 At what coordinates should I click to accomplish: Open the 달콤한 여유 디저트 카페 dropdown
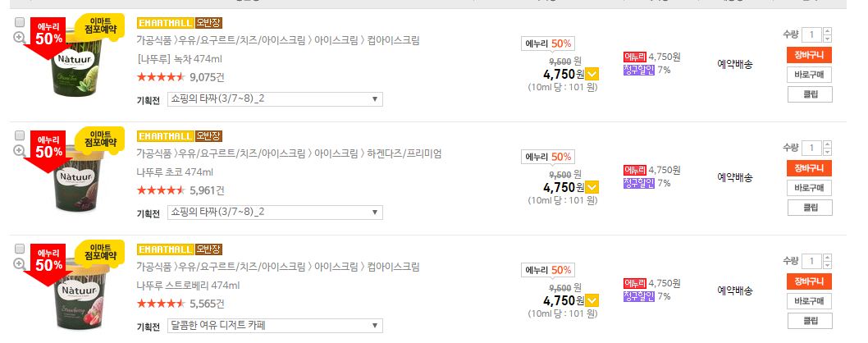[274, 326]
